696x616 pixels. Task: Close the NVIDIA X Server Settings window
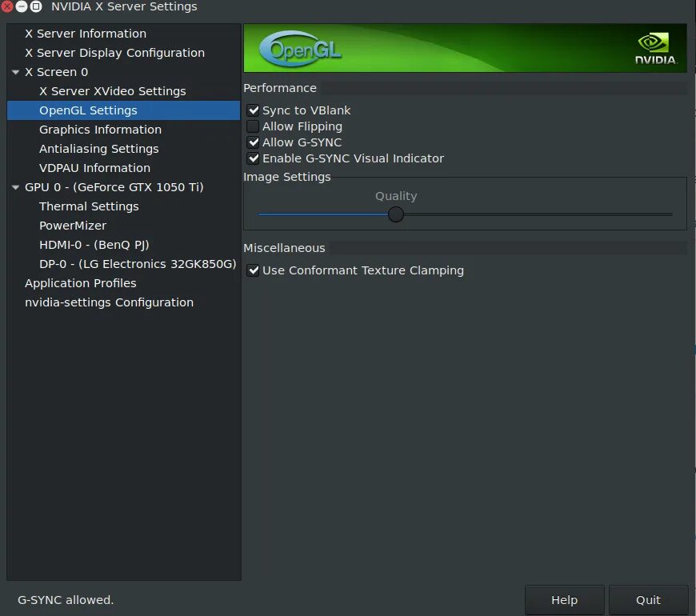click(7, 6)
